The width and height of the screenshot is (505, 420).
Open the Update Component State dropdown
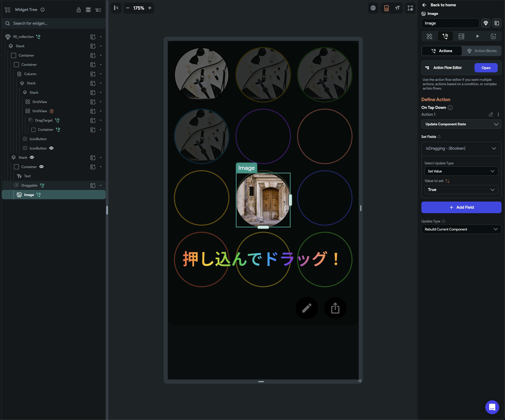click(x=461, y=124)
